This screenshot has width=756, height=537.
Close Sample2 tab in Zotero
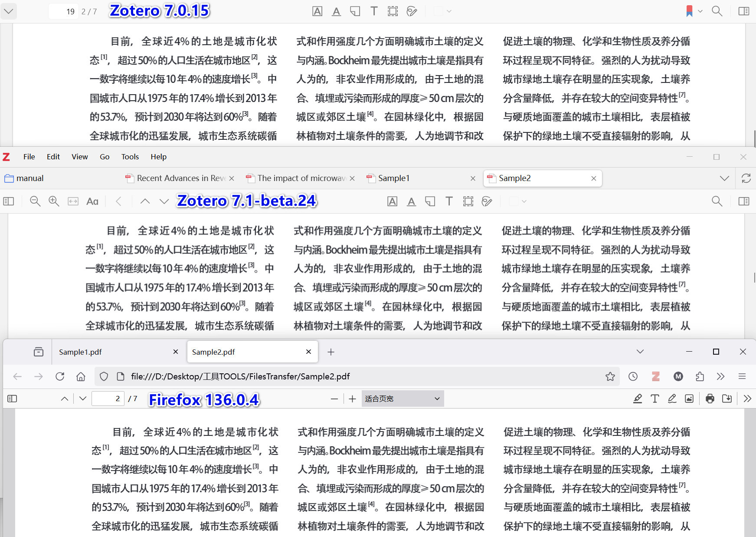coord(594,178)
